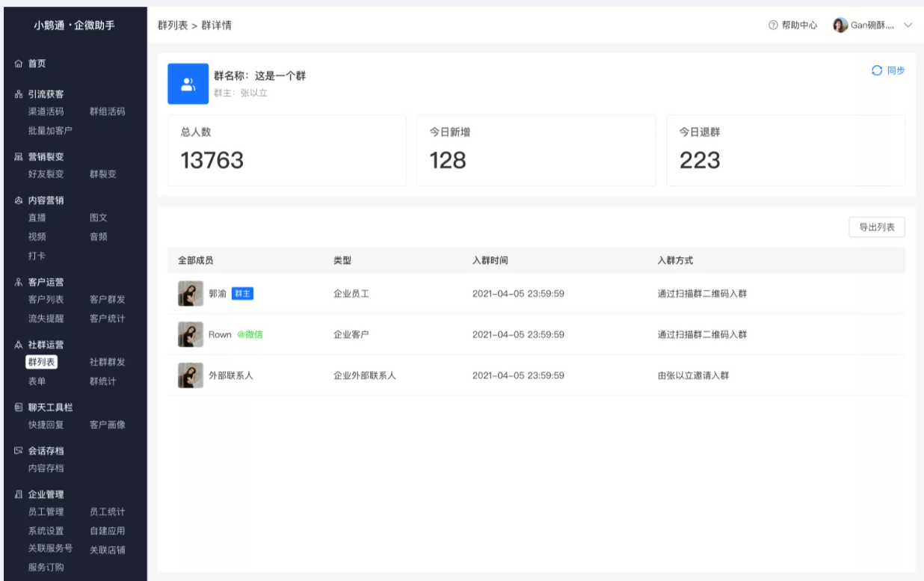This screenshot has height=581, width=924.
Task: Open 渠道活码 in the sidebar
Action: [x=46, y=112]
